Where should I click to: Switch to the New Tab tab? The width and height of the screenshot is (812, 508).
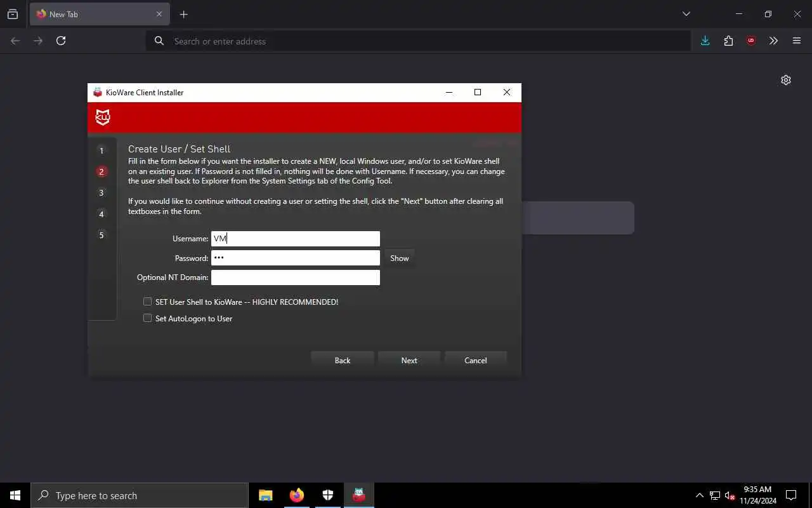click(99, 14)
